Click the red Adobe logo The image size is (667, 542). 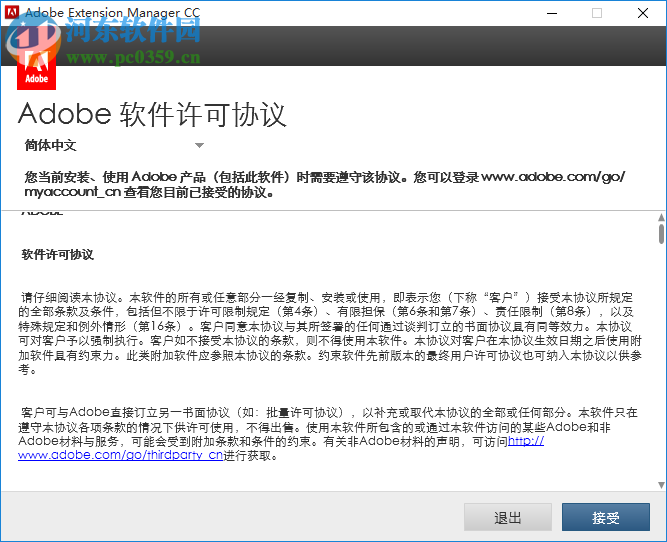click(37, 70)
